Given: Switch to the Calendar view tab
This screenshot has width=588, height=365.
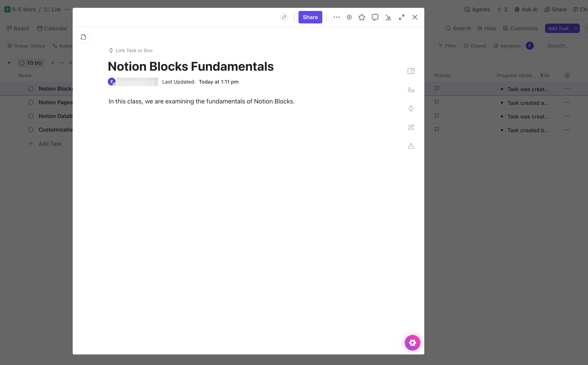Looking at the screenshot, I should pyautogui.click(x=52, y=28).
